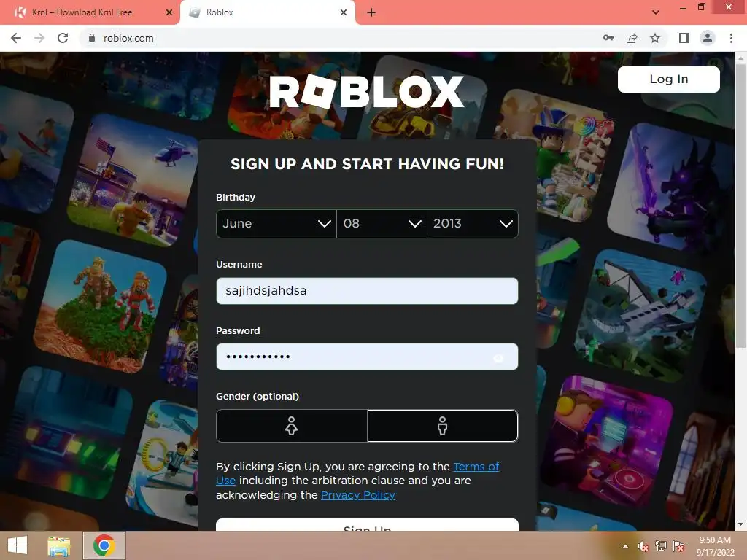Open the network tray icon
Viewport: 747px width, 560px height.
click(661, 546)
